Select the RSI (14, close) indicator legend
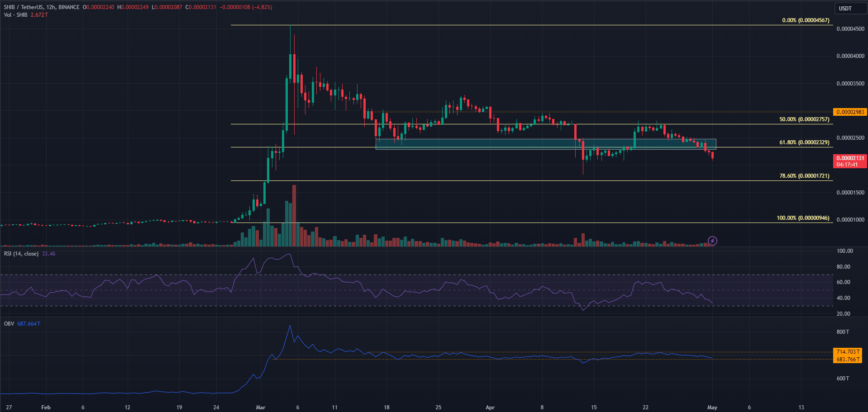Screen dimensions: 868x412 point(21,254)
